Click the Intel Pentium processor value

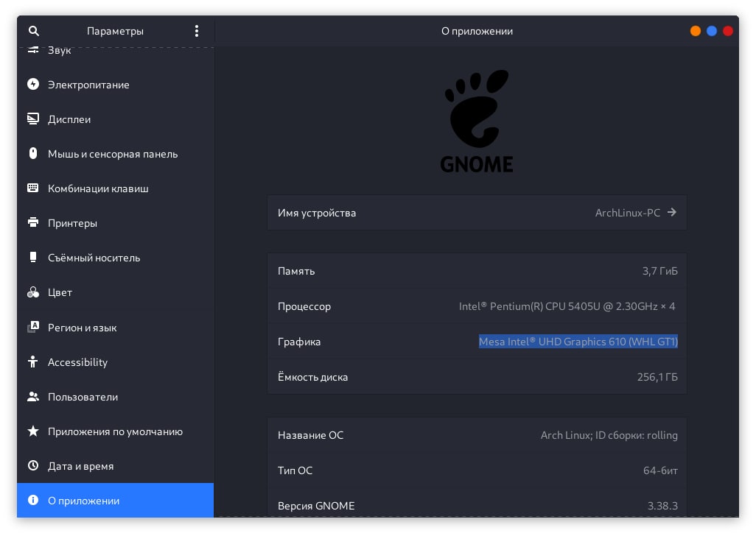pos(567,306)
